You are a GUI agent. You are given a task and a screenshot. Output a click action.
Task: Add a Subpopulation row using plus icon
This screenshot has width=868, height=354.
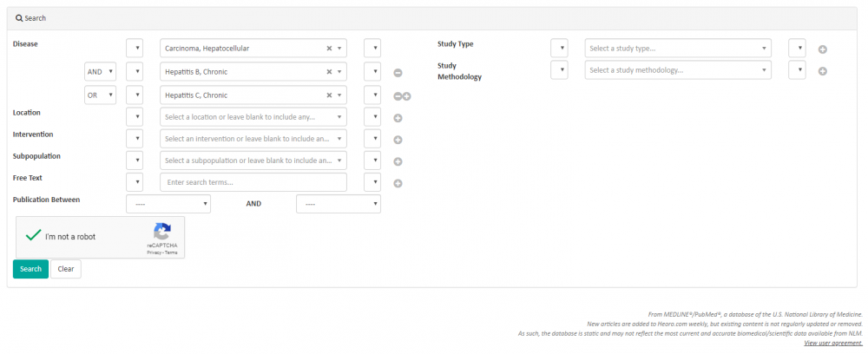point(398,161)
